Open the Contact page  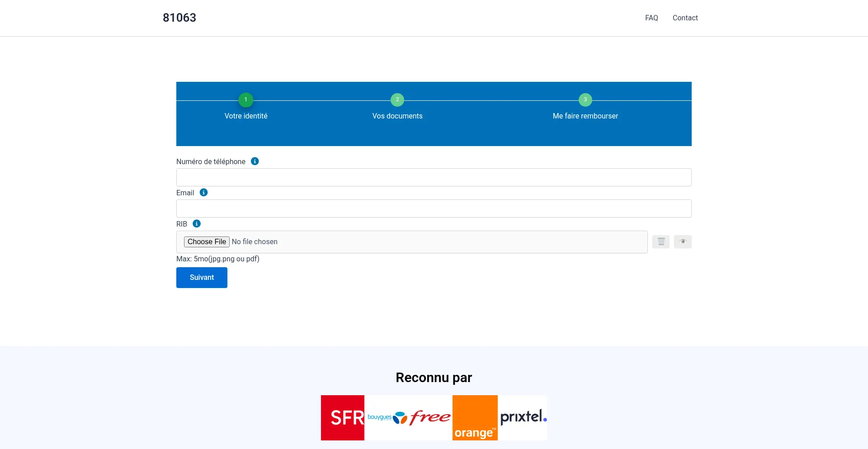coord(685,18)
